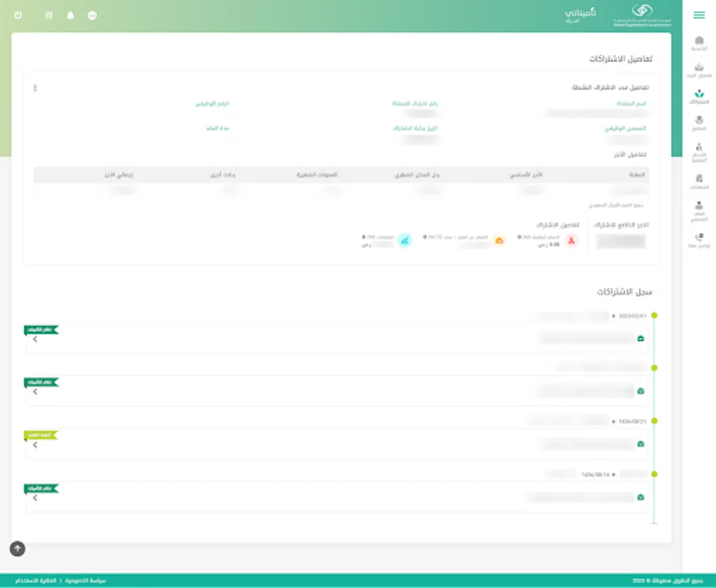Open the Usage Agreement footer link

click(x=35, y=581)
